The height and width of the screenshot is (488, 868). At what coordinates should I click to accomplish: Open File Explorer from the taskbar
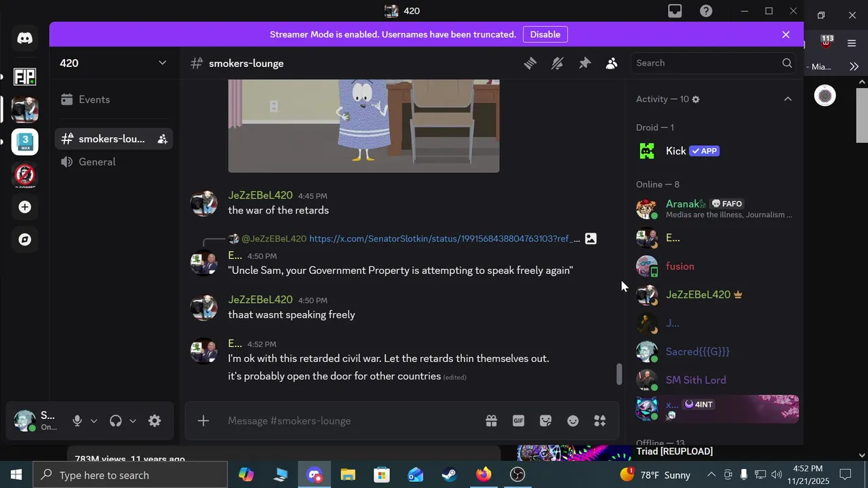[x=348, y=475]
